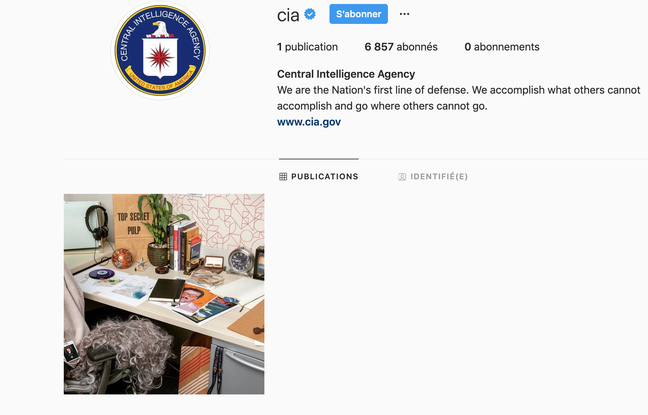The height and width of the screenshot is (415, 648).
Task: Open the www.cia.gov link
Action: click(x=309, y=122)
